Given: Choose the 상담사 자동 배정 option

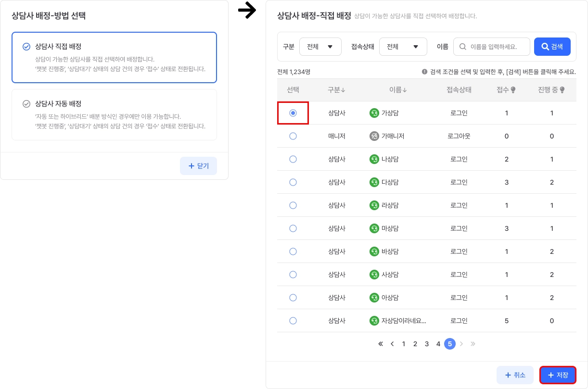Looking at the screenshot, I should (x=114, y=114).
